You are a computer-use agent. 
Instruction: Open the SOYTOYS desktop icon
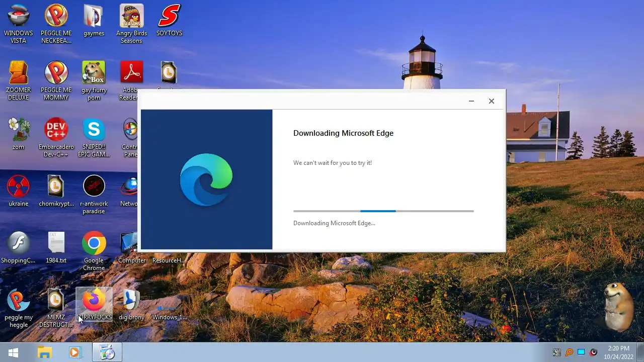point(169,21)
